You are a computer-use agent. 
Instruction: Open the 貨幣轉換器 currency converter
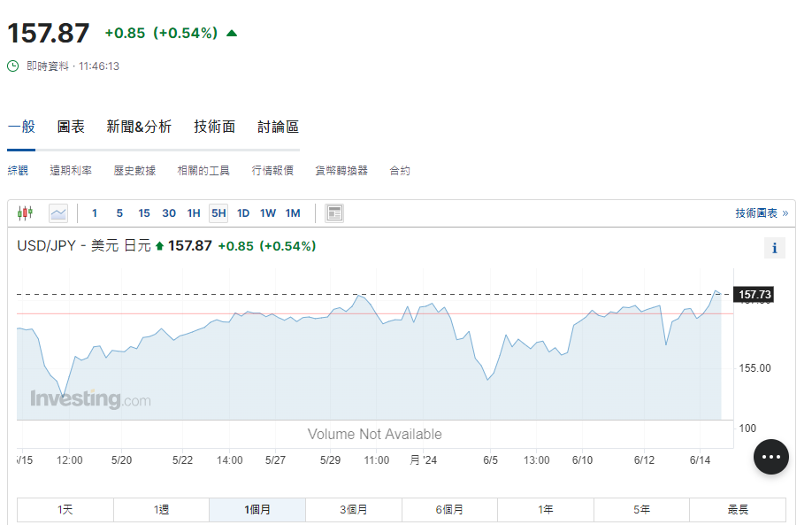341,170
